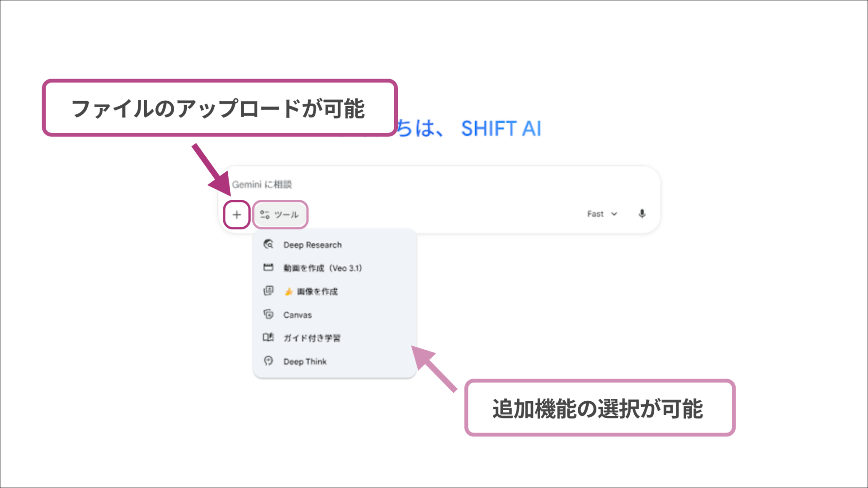The image size is (868, 488).
Task: Choose Deep Think mode
Action: (x=304, y=361)
